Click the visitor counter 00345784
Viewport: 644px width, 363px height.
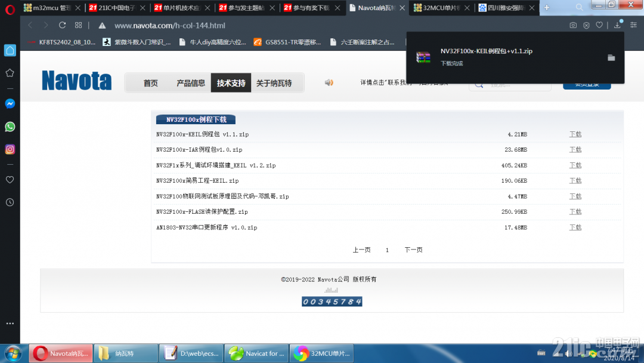coord(332,302)
